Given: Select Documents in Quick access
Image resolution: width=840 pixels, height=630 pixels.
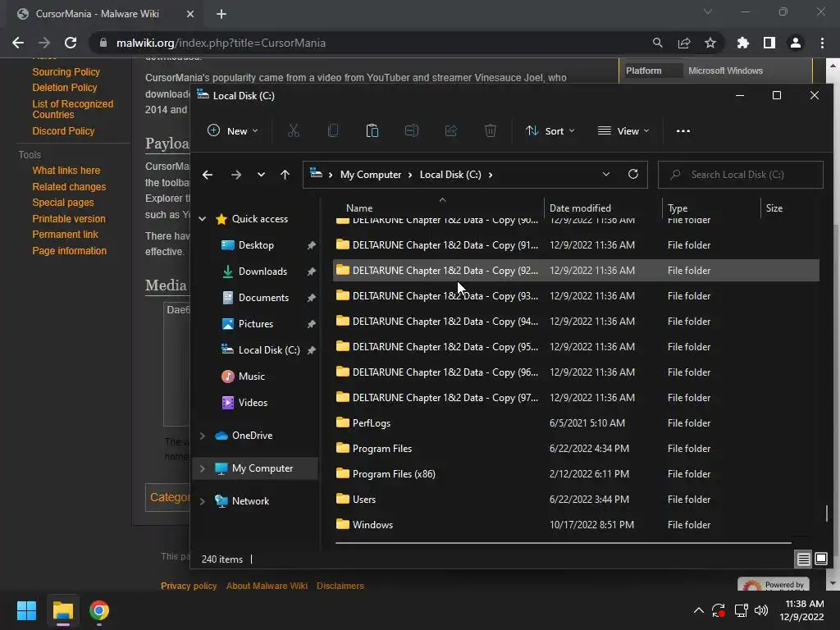Looking at the screenshot, I should pyautogui.click(x=263, y=297).
